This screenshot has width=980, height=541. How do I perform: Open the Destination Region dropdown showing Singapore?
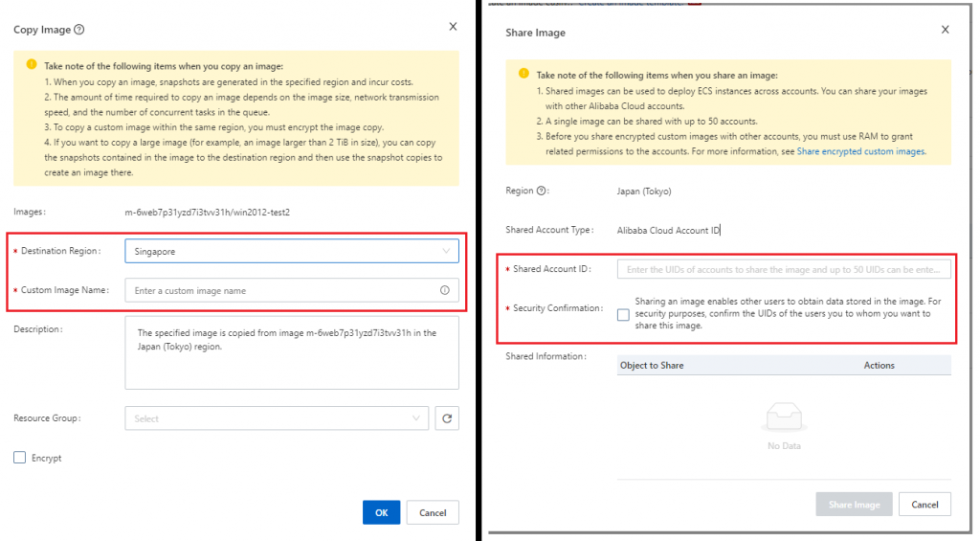coord(292,251)
